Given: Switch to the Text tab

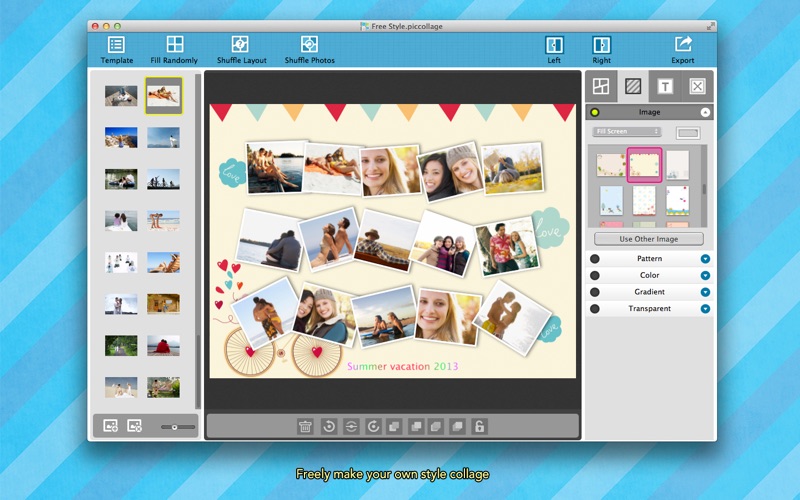Looking at the screenshot, I should tap(665, 86).
